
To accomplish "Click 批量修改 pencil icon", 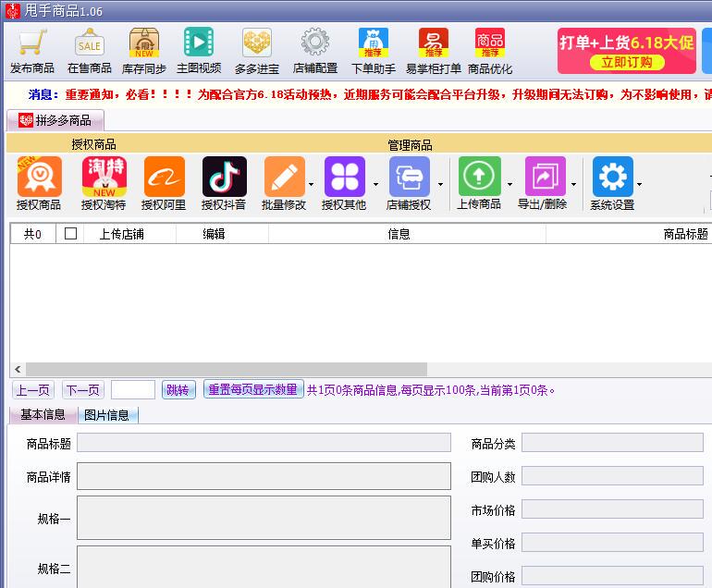I will [x=284, y=177].
